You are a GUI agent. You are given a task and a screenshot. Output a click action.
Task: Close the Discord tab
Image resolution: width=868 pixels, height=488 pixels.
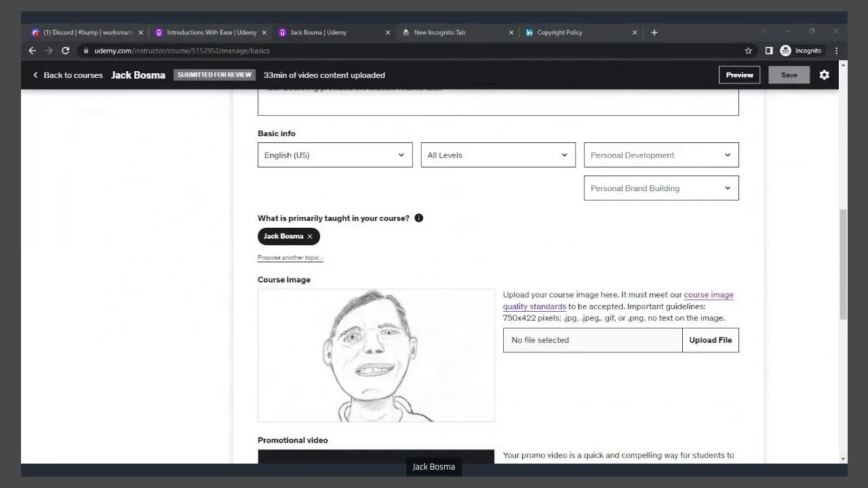pyautogui.click(x=141, y=33)
